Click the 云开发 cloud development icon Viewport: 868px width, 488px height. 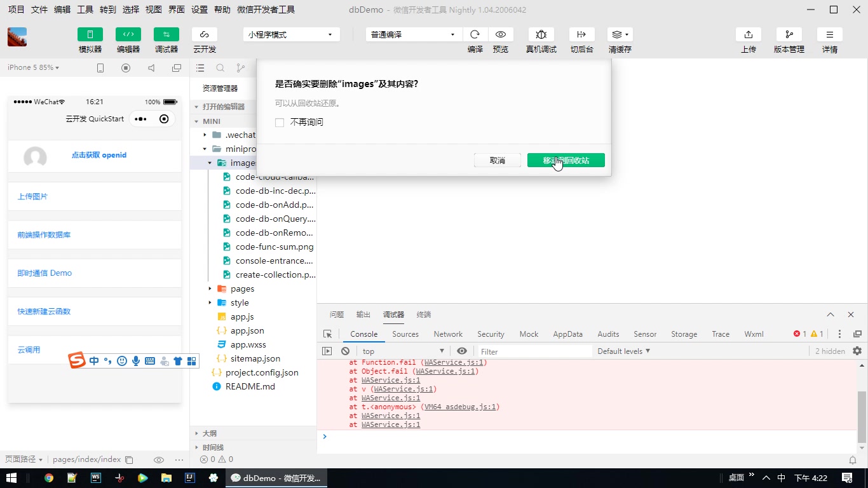coord(204,34)
